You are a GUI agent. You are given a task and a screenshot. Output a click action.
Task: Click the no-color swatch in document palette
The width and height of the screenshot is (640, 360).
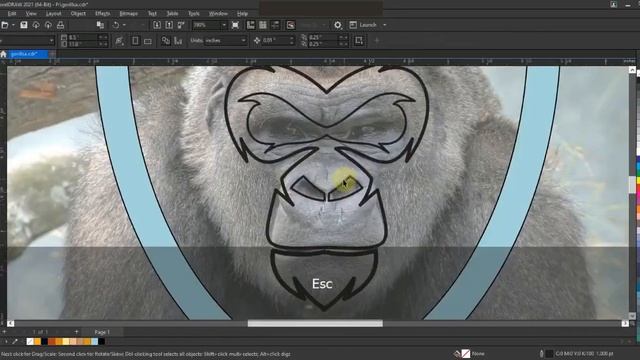click(x=30, y=341)
